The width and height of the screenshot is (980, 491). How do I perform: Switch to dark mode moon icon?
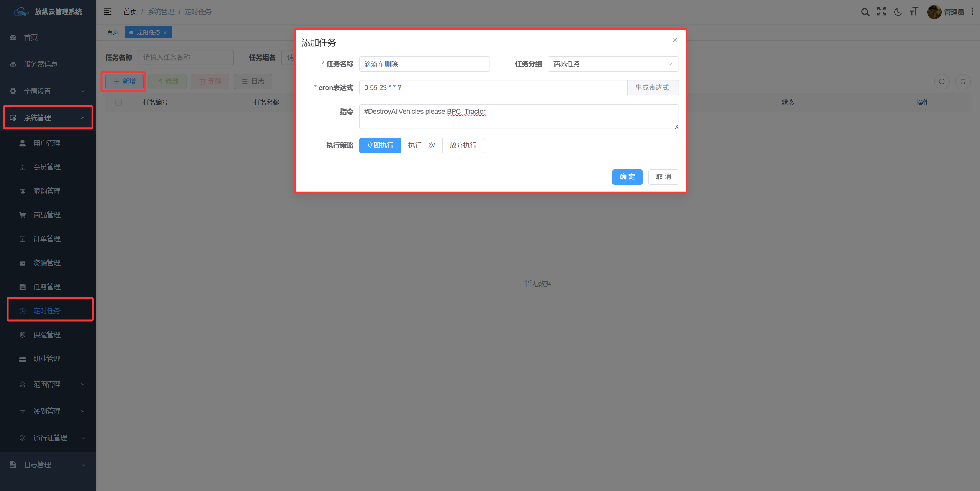point(898,12)
